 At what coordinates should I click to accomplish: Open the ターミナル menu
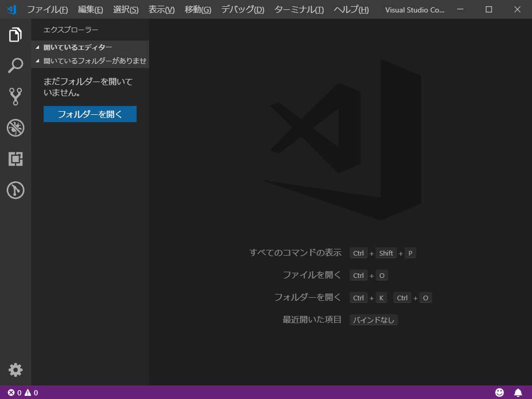(299, 9)
